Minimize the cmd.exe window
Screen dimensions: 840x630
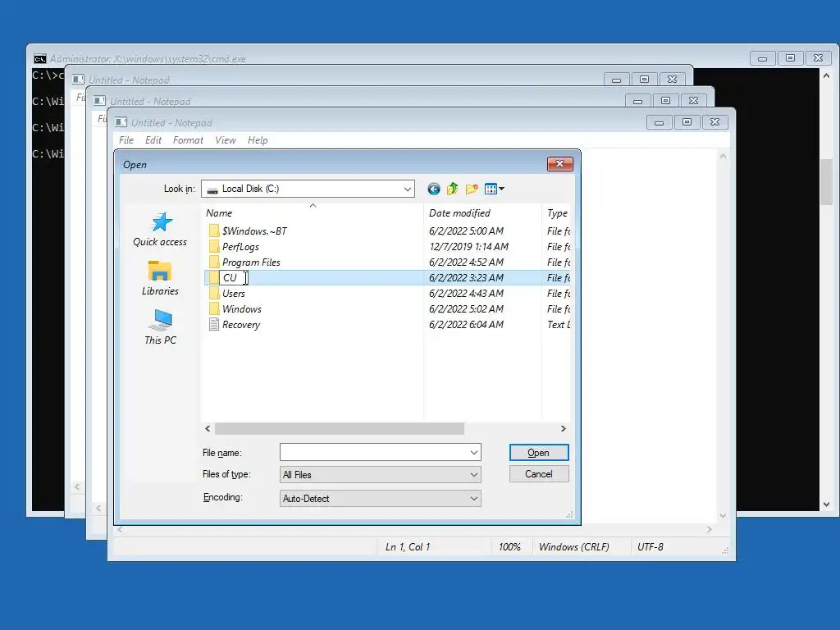(762, 58)
